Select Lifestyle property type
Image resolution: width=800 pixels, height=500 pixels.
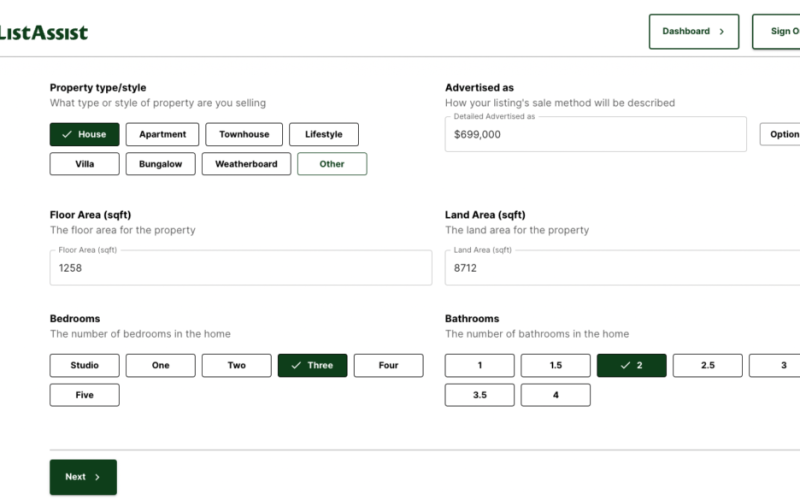tap(324, 134)
